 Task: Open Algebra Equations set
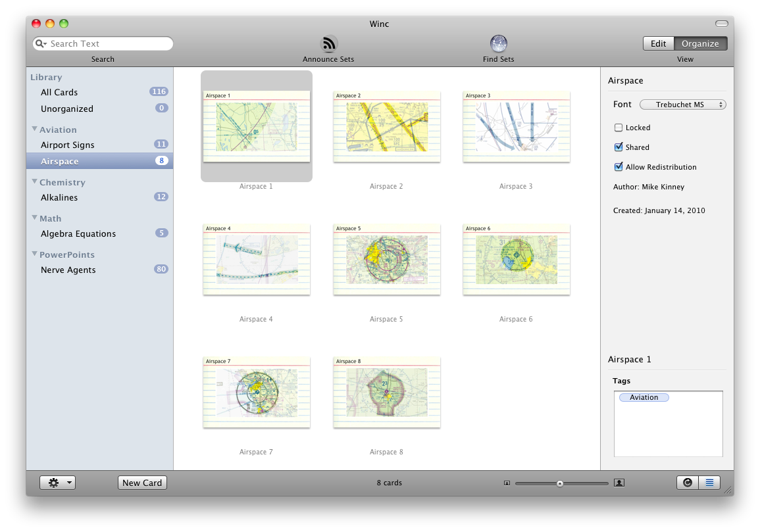[x=99, y=233]
